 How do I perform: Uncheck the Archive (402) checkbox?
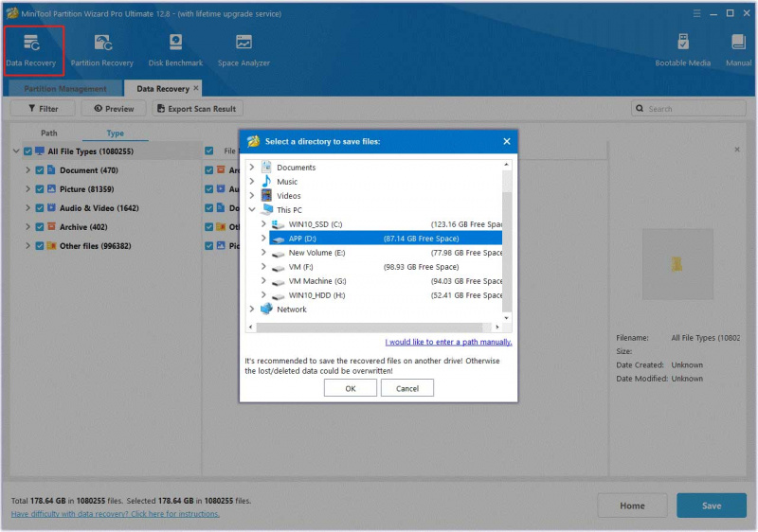tap(40, 226)
